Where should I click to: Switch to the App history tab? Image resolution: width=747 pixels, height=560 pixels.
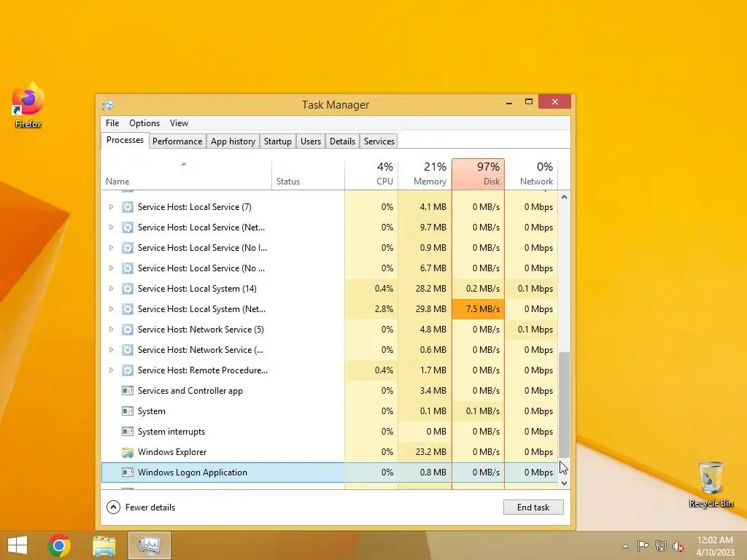[233, 141]
